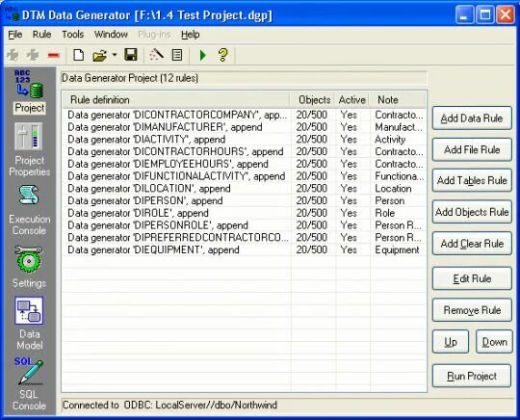The image size is (520, 420).
Task: Click the Add Data Rule button
Action: [x=472, y=118]
